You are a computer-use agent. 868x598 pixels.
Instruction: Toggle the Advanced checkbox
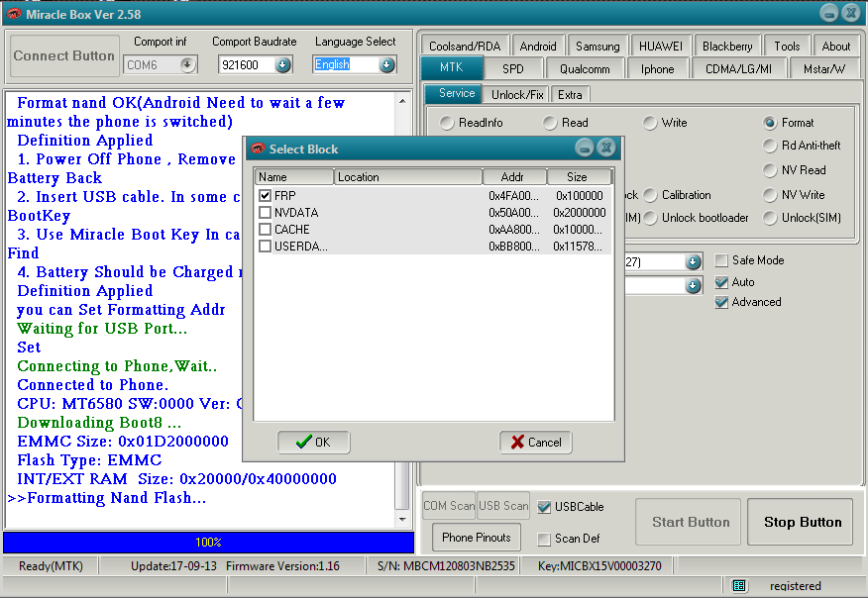[721, 302]
